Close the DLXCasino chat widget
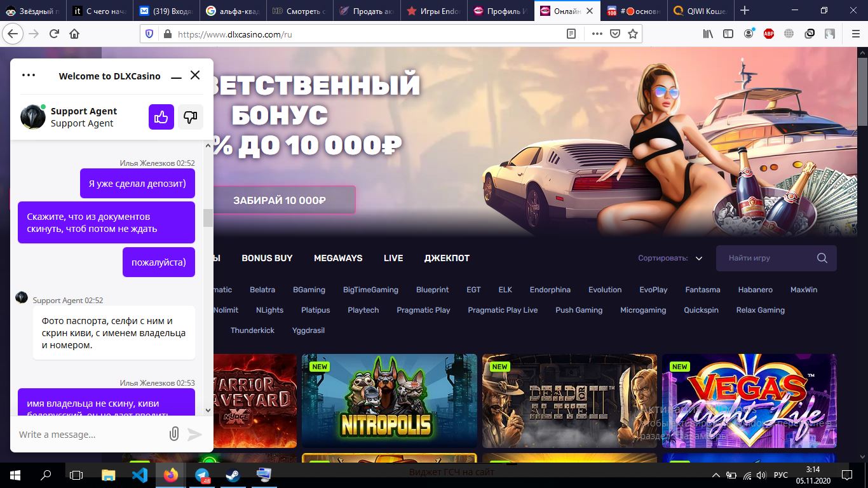This screenshot has height=488, width=868. tap(195, 75)
